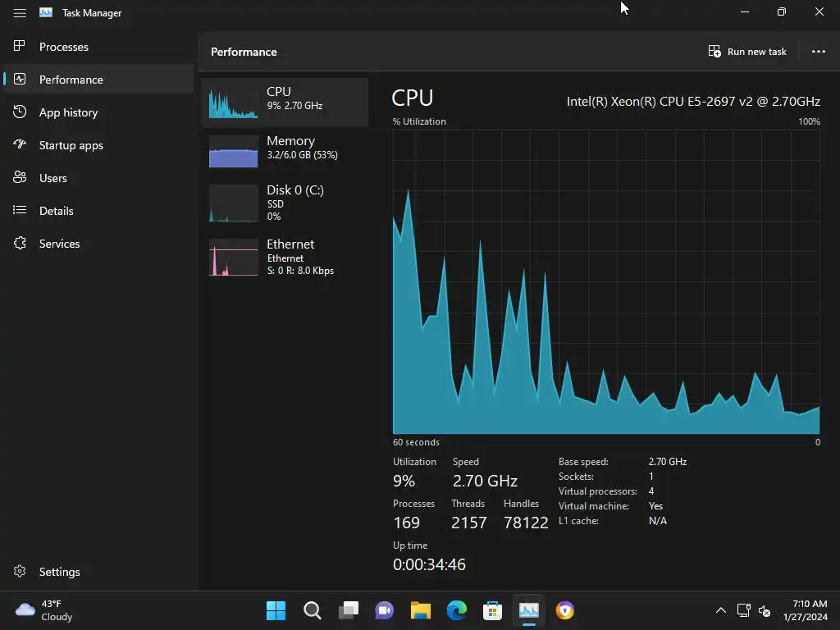The image size is (840, 630).
Task: Open File Explorer from the taskbar
Action: [421, 610]
